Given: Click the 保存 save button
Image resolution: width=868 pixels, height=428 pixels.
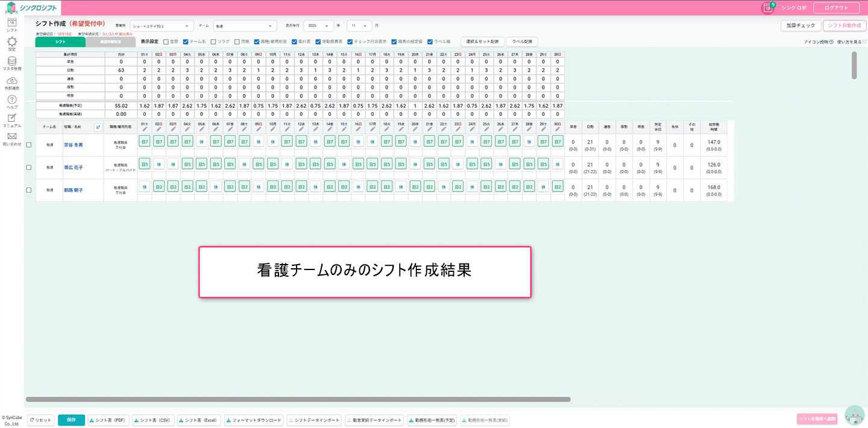Looking at the screenshot, I should point(71,420).
